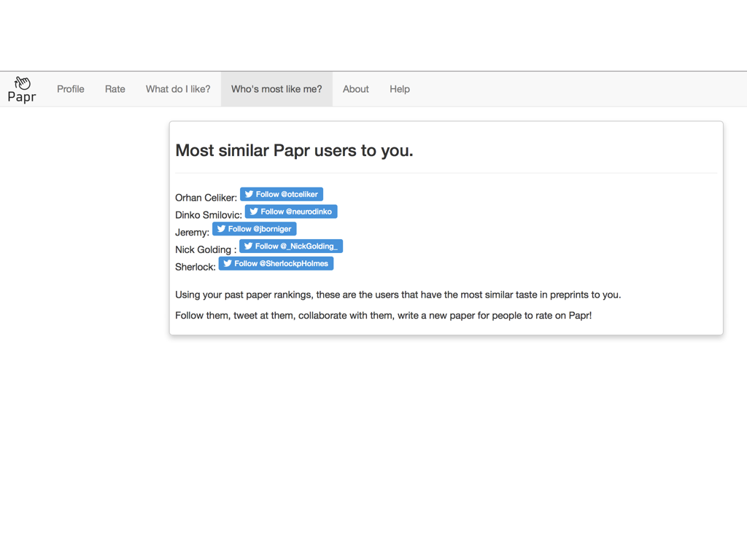Open the Help page
Viewport: 747px width, 560px height.
[399, 89]
